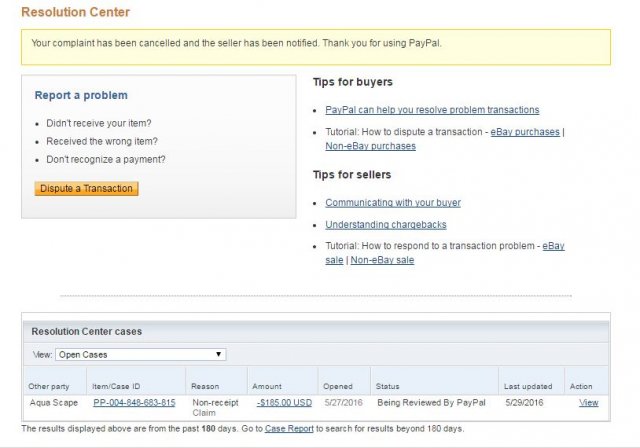Open the 'Understanding chargebacks' link
The height and width of the screenshot is (448, 640).
[386, 225]
